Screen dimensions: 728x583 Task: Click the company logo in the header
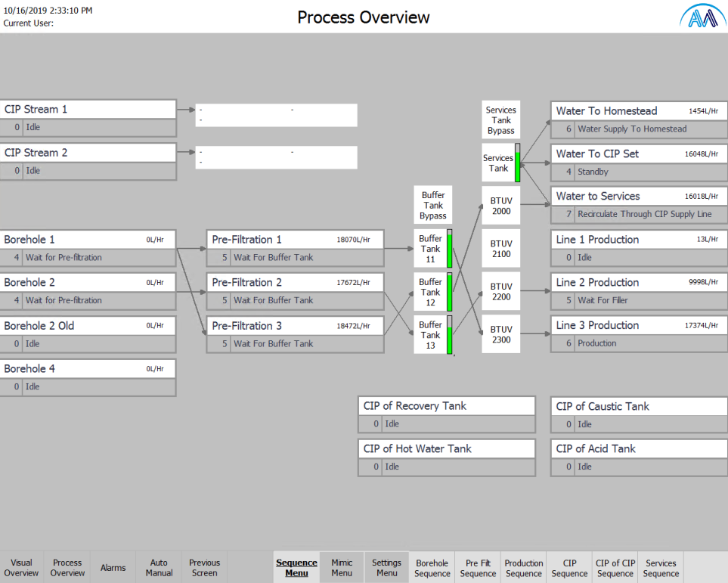[x=703, y=17]
